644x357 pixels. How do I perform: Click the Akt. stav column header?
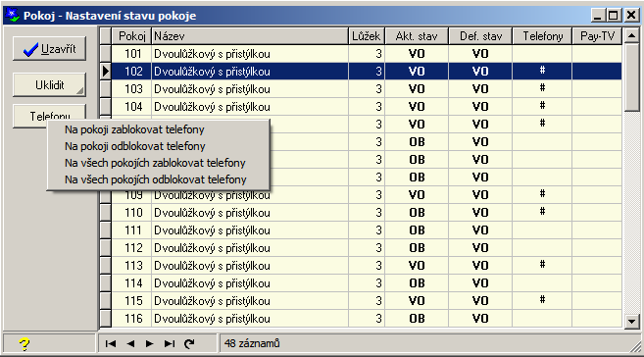[417, 36]
